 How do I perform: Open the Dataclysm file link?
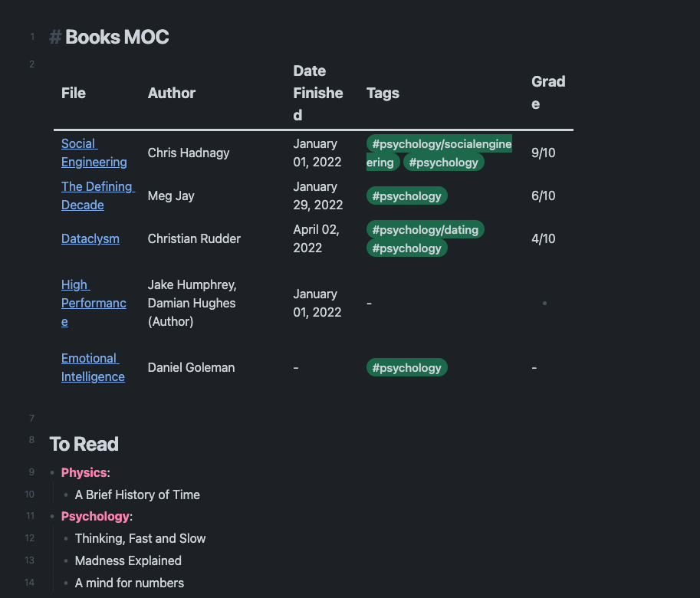(x=90, y=238)
